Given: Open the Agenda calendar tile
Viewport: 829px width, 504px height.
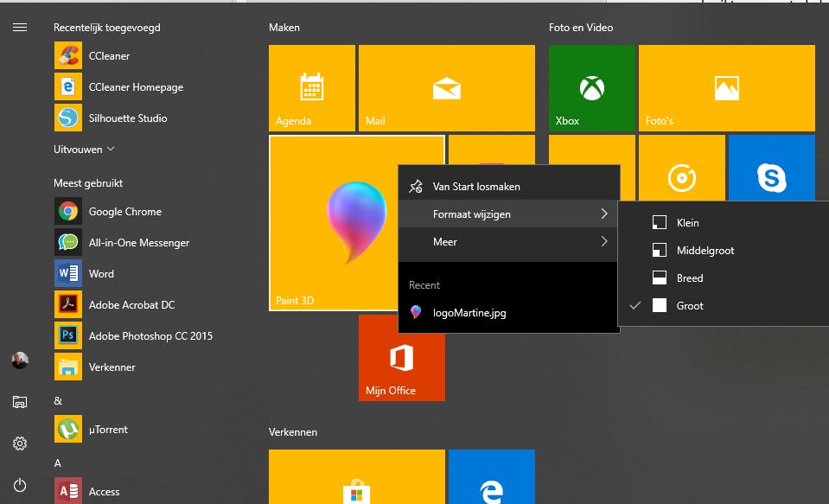Looking at the screenshot, I should [311, 88].
